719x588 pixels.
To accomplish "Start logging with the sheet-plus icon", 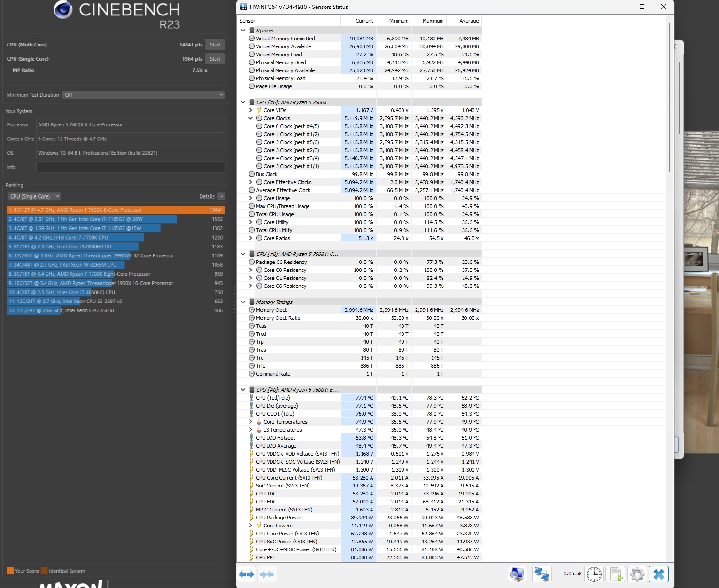I will point(616,574).
